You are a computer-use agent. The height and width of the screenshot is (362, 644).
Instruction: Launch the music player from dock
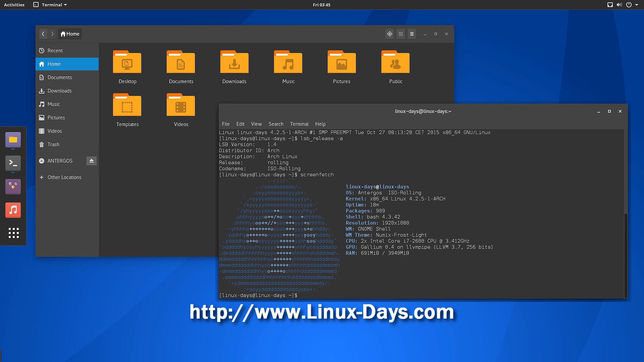(13, 210)
